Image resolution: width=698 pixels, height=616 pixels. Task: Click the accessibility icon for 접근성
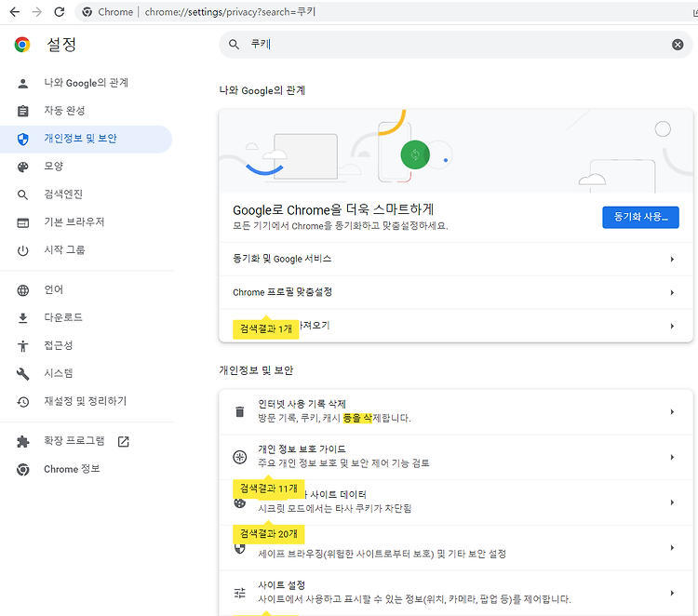click(22, 346)
